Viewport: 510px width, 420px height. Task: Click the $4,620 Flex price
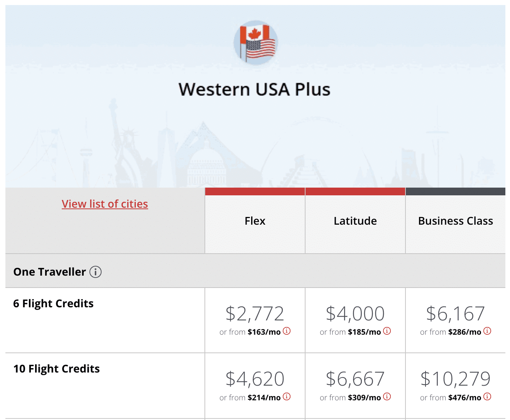(255, 379)
